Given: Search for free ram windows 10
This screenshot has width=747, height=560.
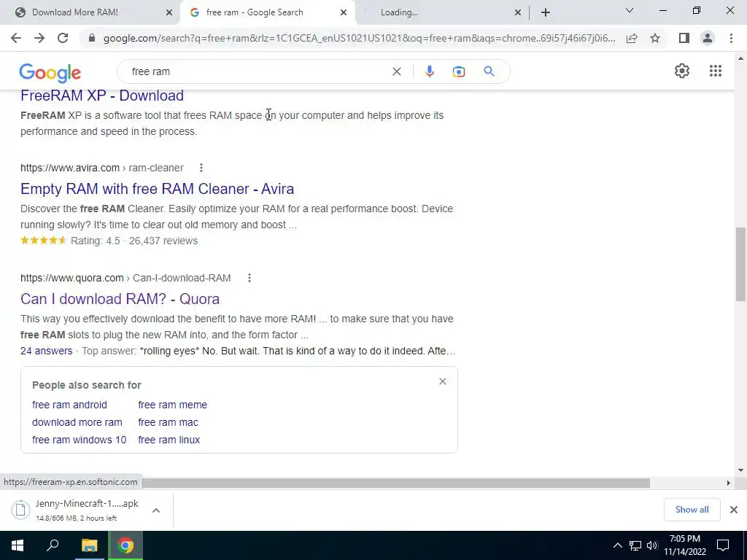Looking at the screenshot, I should pos(79,440).
